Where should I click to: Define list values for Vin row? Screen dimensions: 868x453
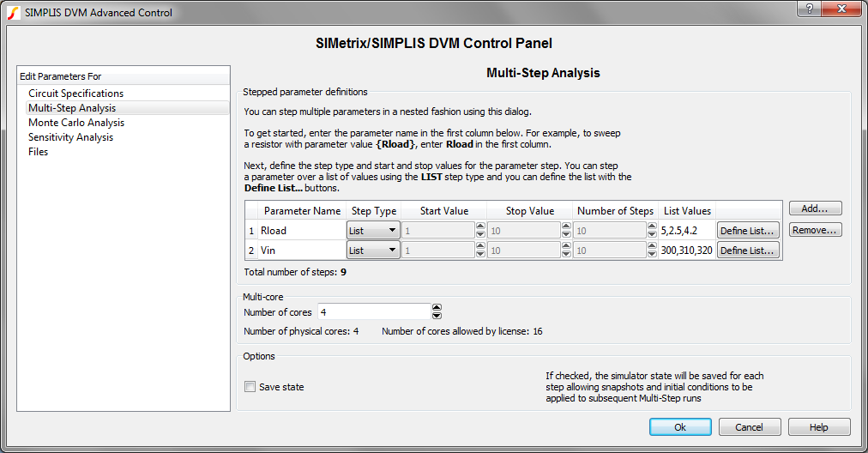[x=747, y=251]
